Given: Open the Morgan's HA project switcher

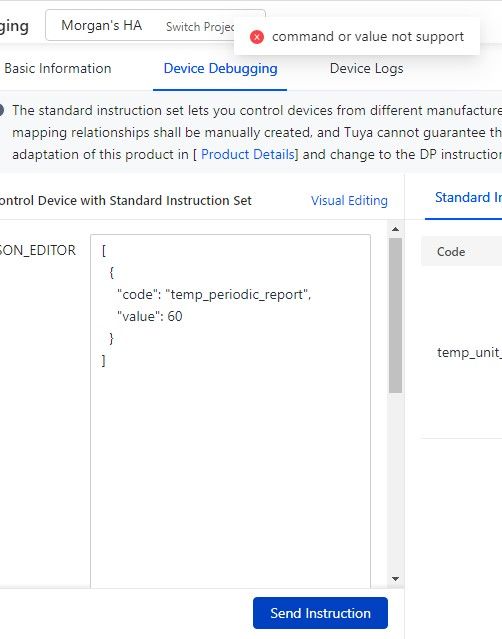Looking at the screenshot, I should click(155, 26).
